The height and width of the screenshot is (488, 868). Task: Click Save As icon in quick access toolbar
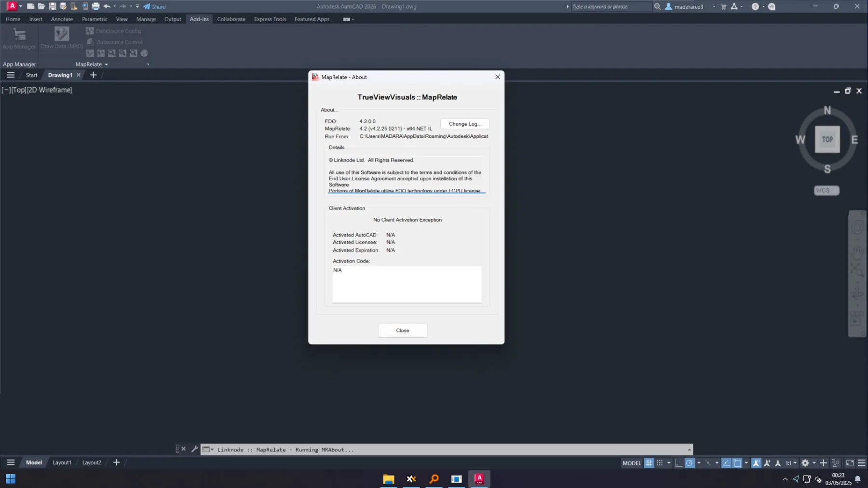point(63,6)
